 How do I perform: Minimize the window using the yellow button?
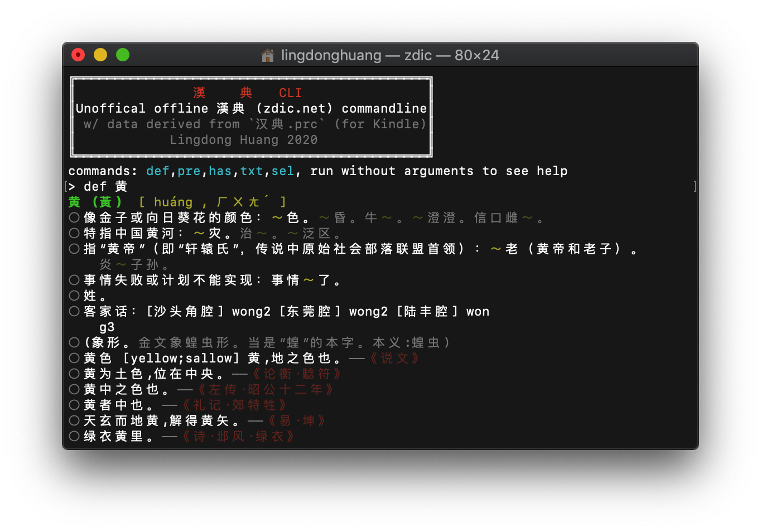(x=100, y=55)
